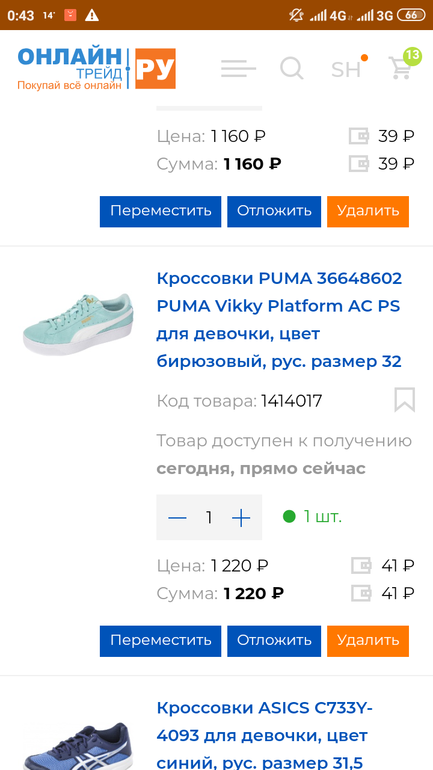Click Отложить for PUMA sneakers
Image resolution: width=433 pixels, height=770 pixels.
[x=274, y=641]
